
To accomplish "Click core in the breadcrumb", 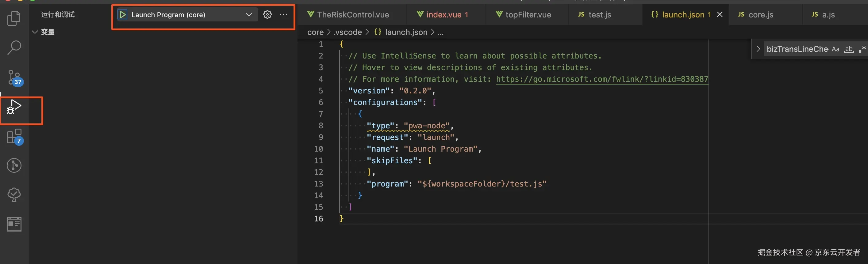I will coord(315,32).
